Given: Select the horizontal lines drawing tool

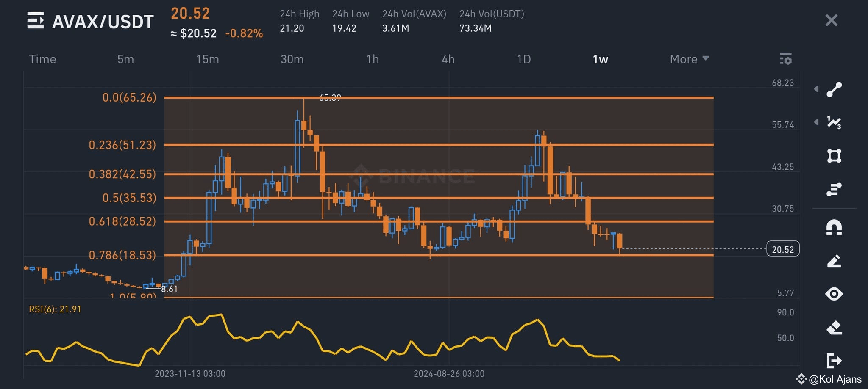Looking at the screenshot, I should [835, 189].
